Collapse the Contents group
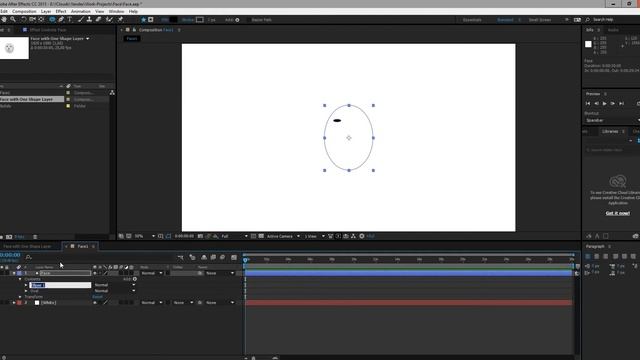This screenshot has width=640, height=360. (20, 279)
